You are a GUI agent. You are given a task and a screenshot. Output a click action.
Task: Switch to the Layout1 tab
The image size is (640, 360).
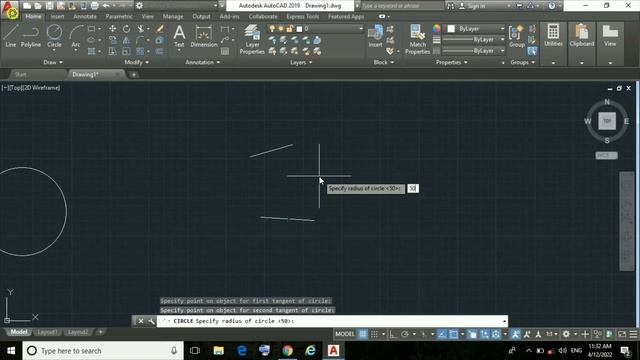[47, 332]
